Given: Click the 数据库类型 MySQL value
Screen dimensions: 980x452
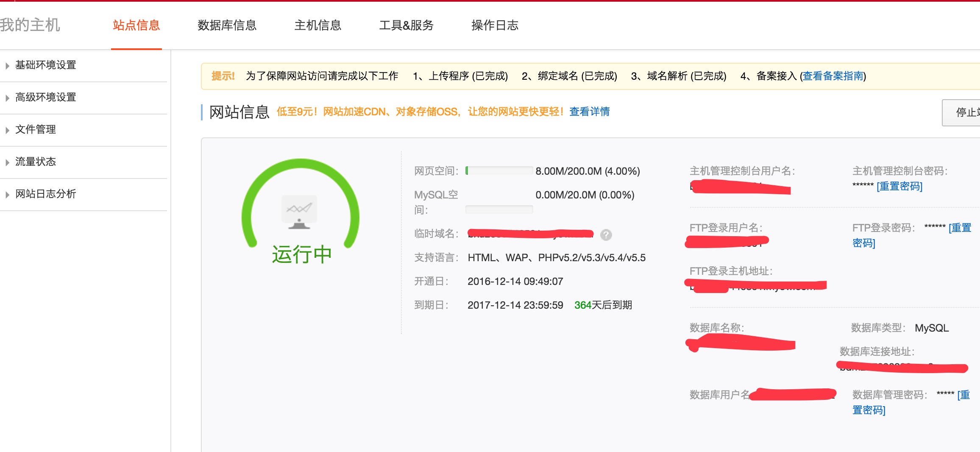Looking at the screenshot, I should (x=932, y=328).
